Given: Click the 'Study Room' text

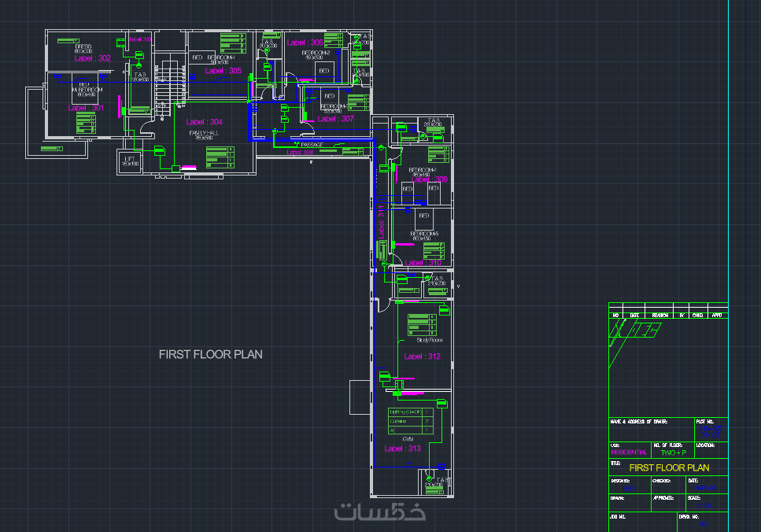Looking at the screenshot, I should pyautogui.click(x=430, y=340).
